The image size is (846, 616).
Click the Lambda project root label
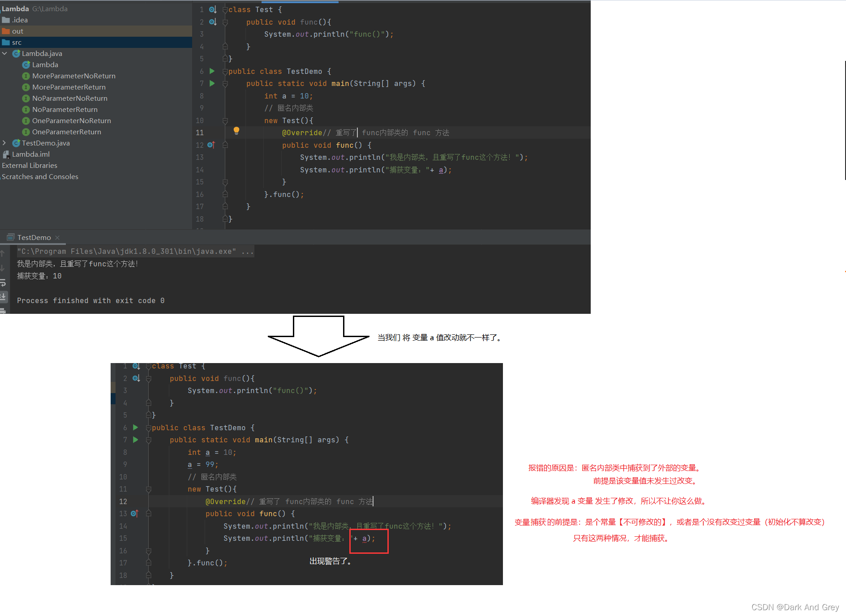point(15,9)
